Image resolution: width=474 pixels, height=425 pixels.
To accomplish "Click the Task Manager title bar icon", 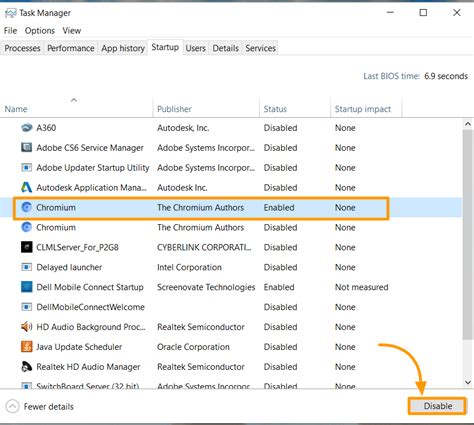I will (11, 13).
